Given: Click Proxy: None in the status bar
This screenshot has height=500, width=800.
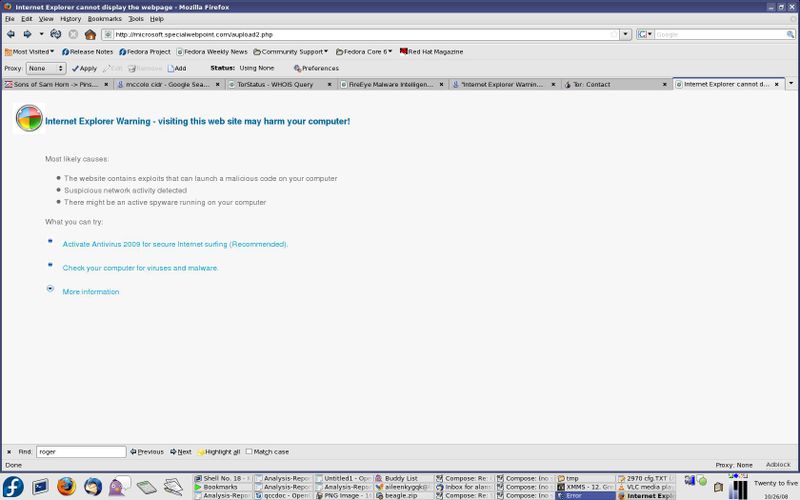Looking at the screenshot, I should pos(734,465).
